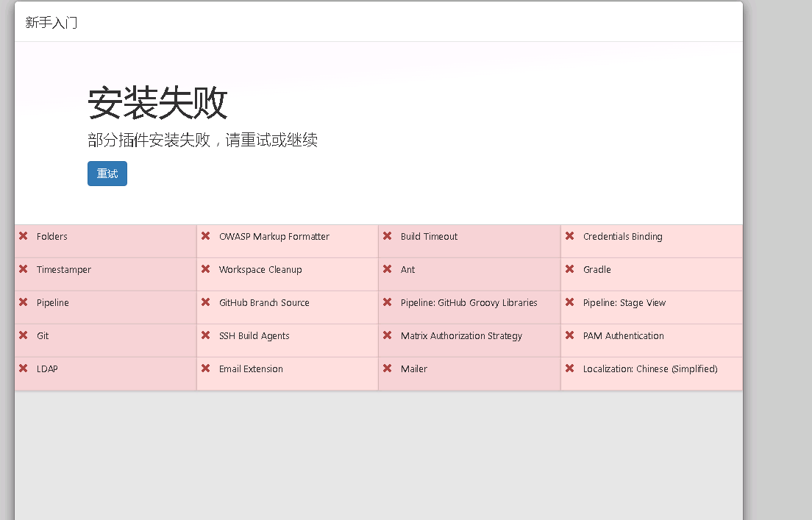Click the red X next to Git
The width and height of the screenshot is (812, 520).
24,335
